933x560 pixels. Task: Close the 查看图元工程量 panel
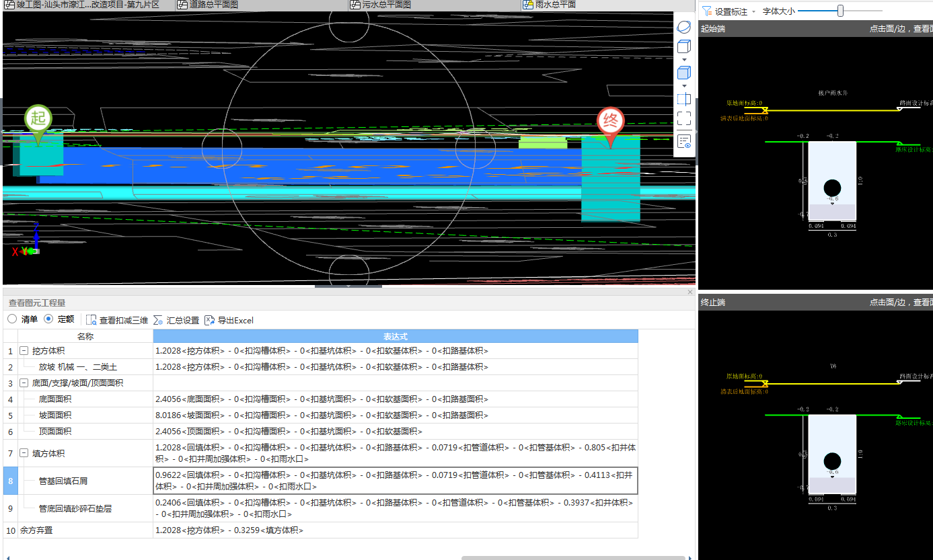point(689,292)
